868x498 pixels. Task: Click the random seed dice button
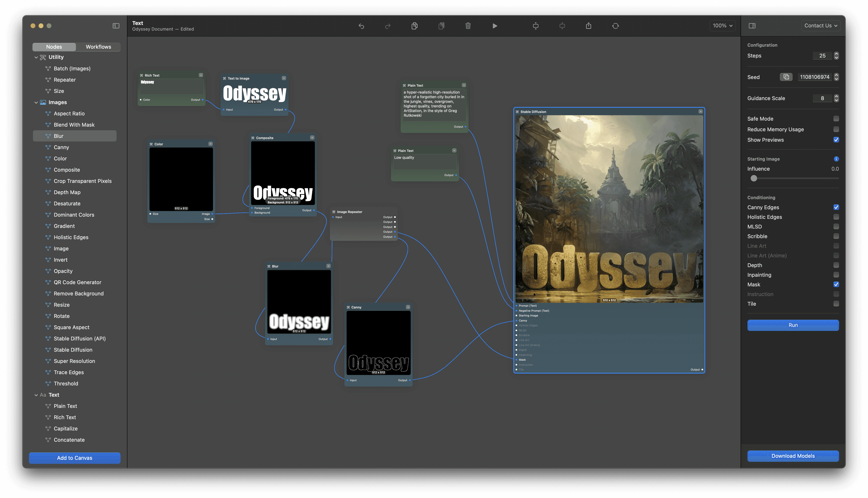coord(786,77)
